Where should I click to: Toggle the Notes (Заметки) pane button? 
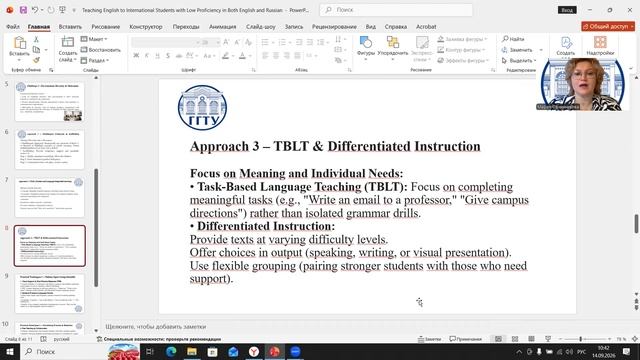(429, 339)
